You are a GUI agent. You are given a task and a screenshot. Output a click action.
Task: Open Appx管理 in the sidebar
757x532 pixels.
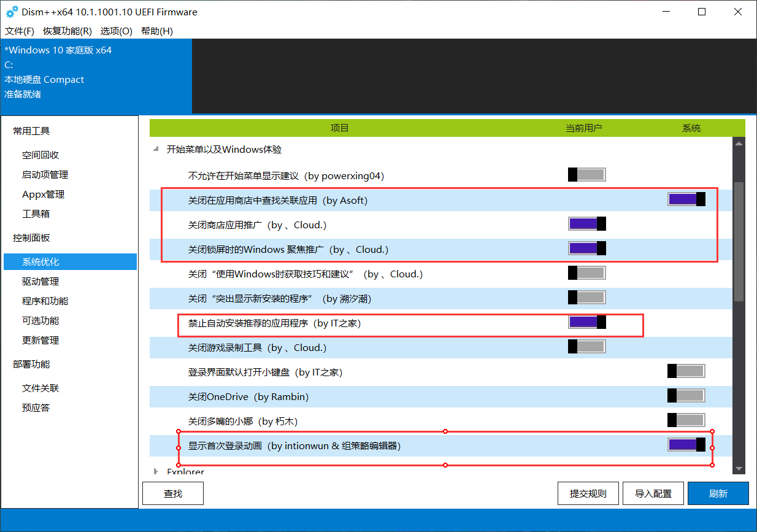point(43,195)
